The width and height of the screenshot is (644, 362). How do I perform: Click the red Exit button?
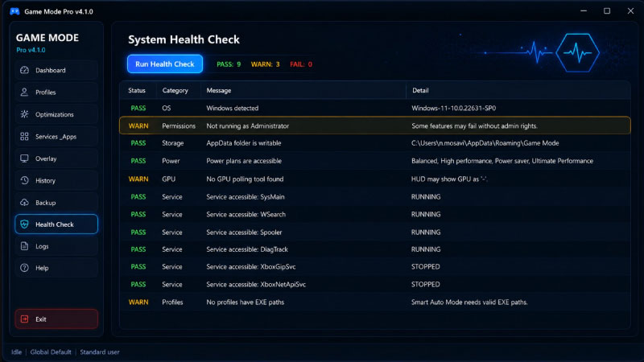pos(56,319)
